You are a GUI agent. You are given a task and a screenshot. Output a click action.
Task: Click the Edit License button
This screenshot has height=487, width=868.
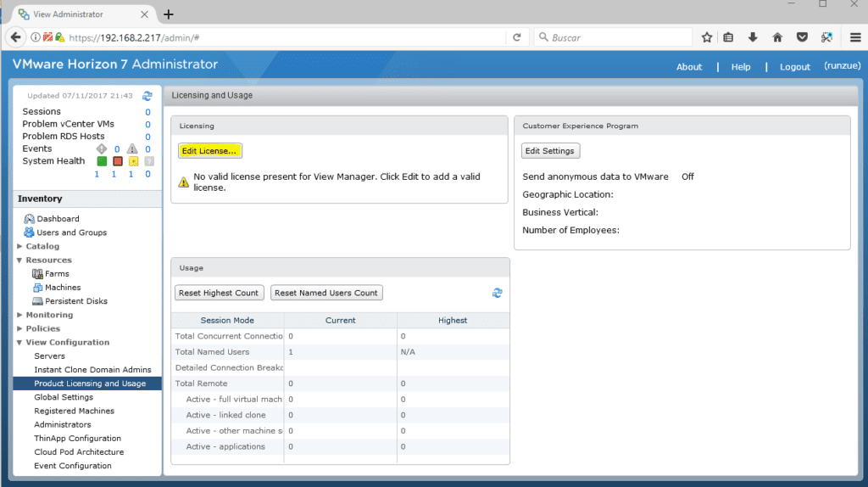coord(210,151)
